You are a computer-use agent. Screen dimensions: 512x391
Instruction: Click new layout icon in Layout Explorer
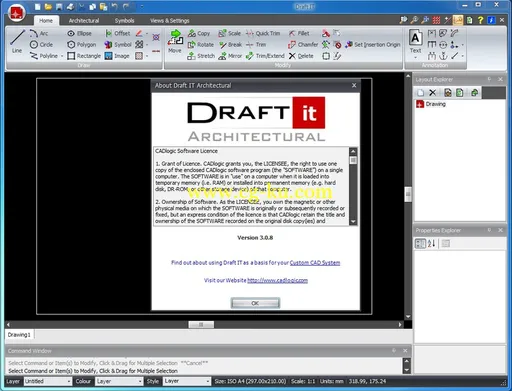420,93
